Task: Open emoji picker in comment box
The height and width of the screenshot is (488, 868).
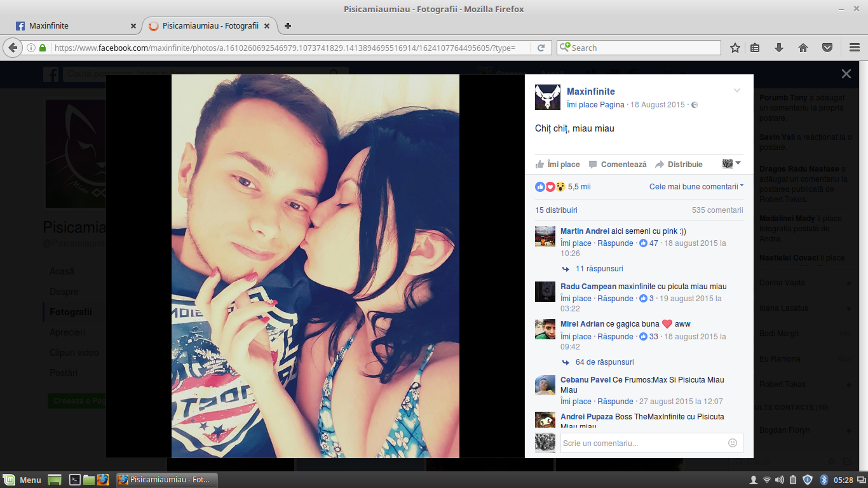Action: [x=733, y=443]
